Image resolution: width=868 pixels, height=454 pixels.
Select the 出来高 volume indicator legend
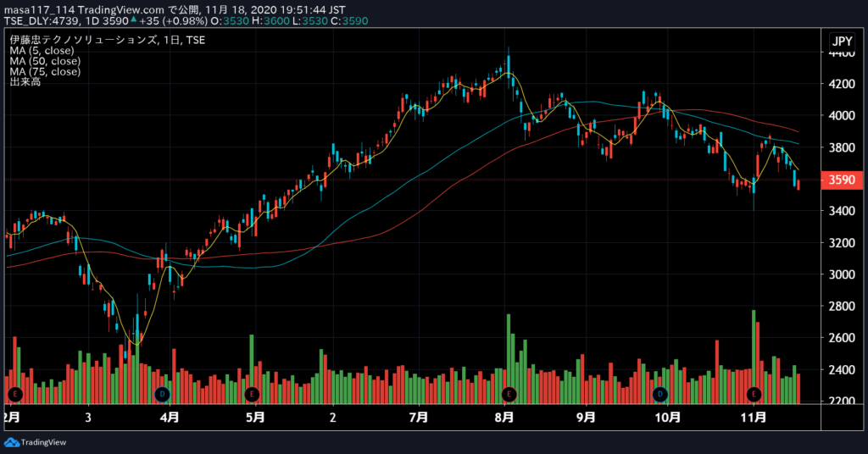25,82
